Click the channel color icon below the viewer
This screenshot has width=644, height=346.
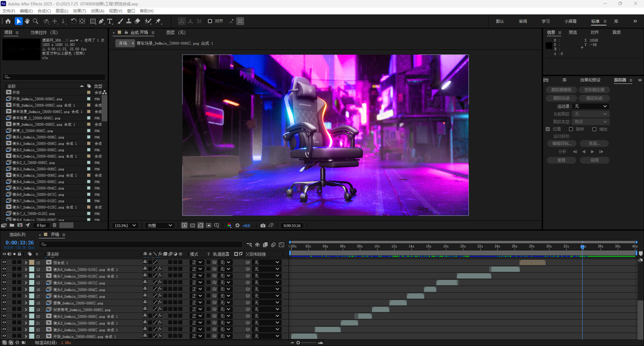click(x=229, y=225)
